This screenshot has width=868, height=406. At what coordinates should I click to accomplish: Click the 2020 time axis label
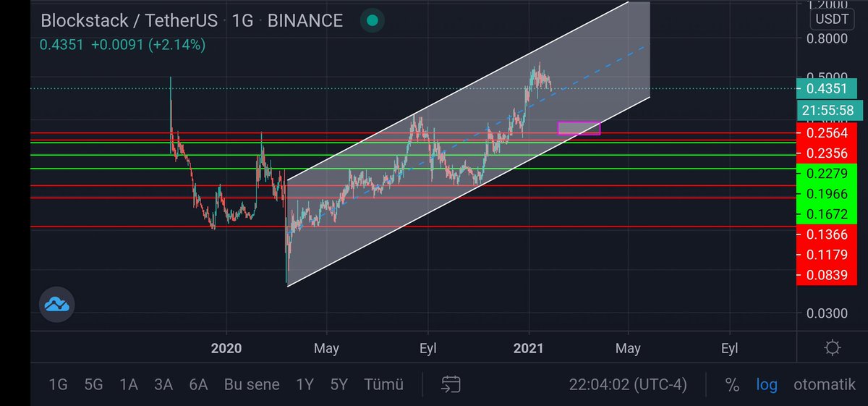[x=226, y=348]
